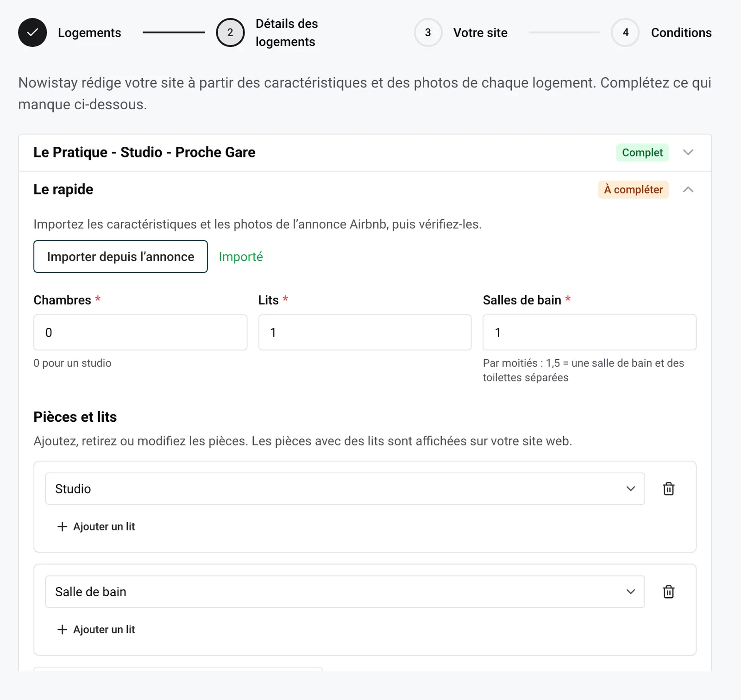Click the À compléter status badge
Image resolution: width=741 pixels, height=700 pixels.
click(633, 189)
